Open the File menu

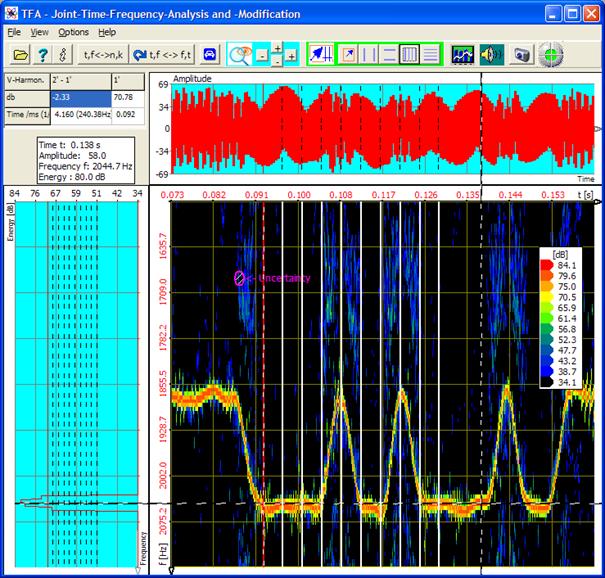pyautogui.click(x=14, y=32)
